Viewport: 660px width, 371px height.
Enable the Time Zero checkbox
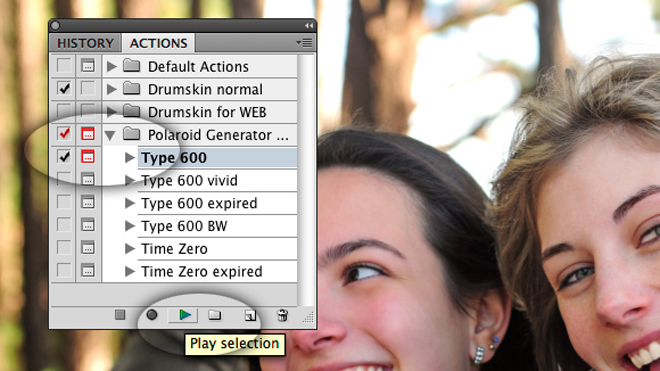[64, 248]
